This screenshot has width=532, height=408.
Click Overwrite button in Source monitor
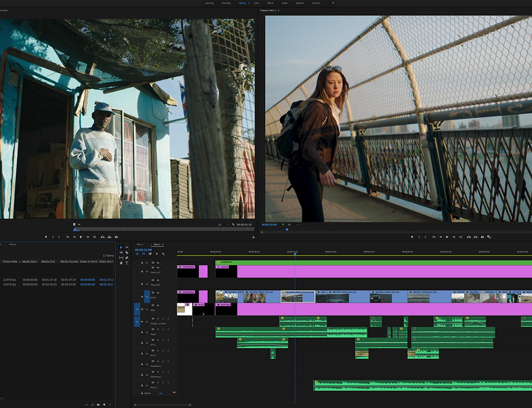[109, 237]
